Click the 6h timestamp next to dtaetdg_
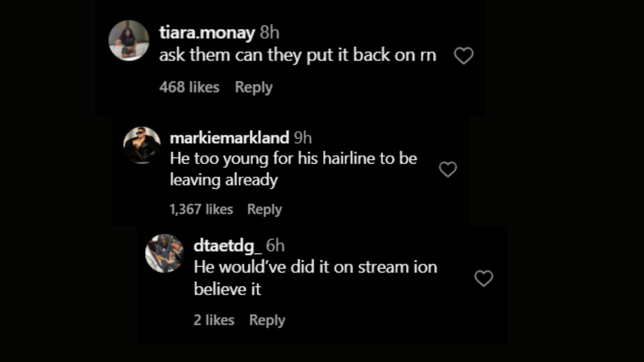The image size is (644, 362). click(x=275, y=246)
